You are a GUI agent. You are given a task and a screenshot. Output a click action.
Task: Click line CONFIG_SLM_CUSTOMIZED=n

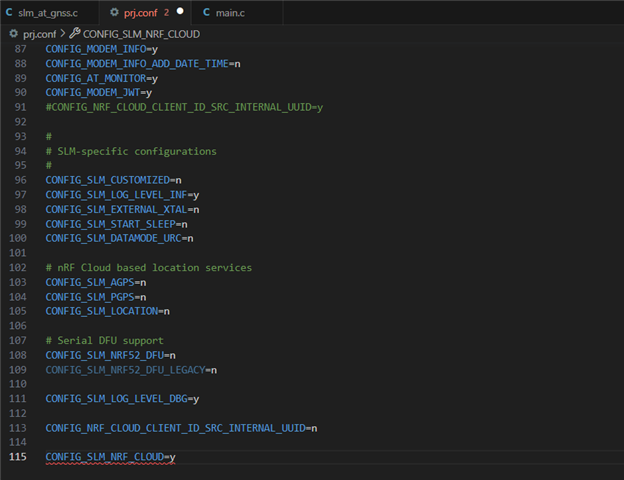coord(113,180)
